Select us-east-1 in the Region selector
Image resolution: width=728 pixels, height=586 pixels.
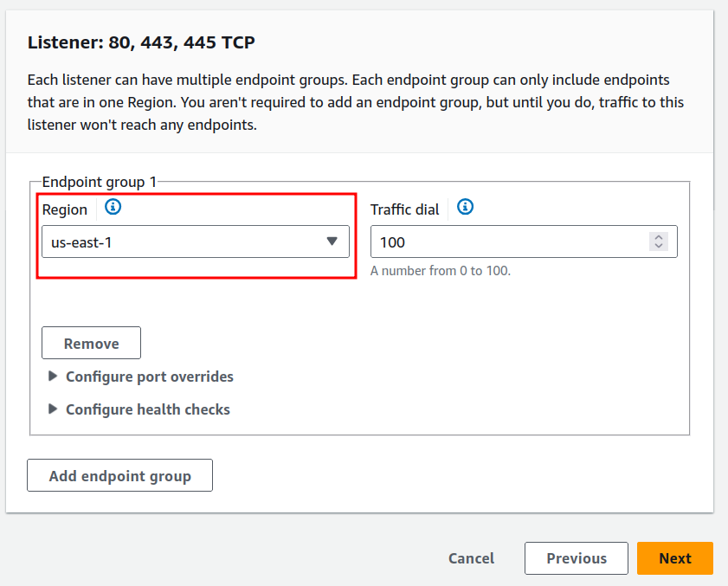coord(195,241)
